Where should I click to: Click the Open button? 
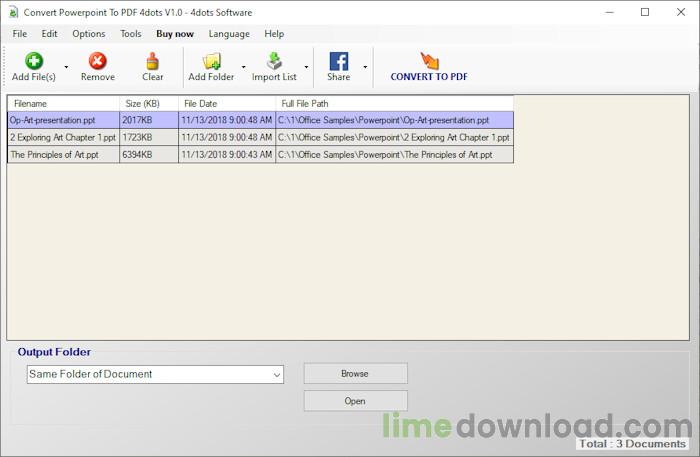[x=355, y=401]
